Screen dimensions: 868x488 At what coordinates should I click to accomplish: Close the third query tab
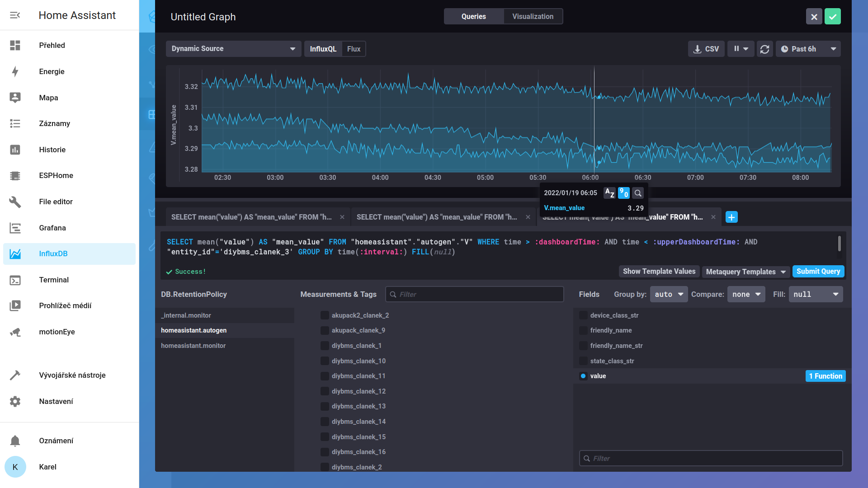[713, 217]
